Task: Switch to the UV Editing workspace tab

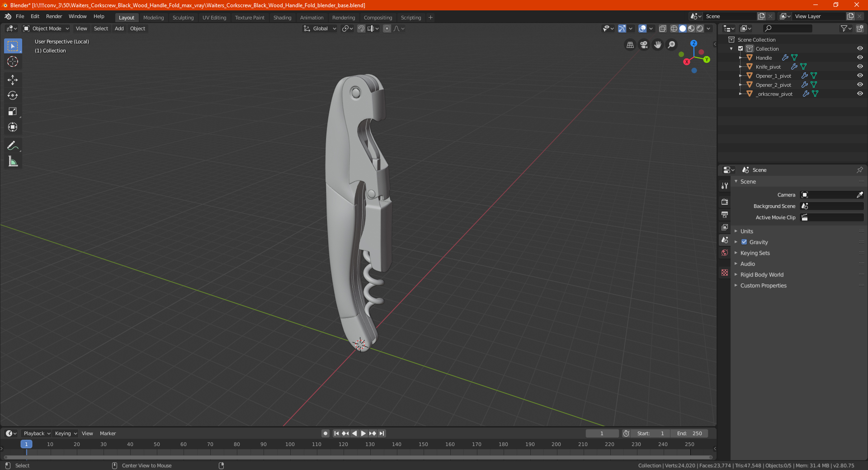Action: [x=214, y=18]
